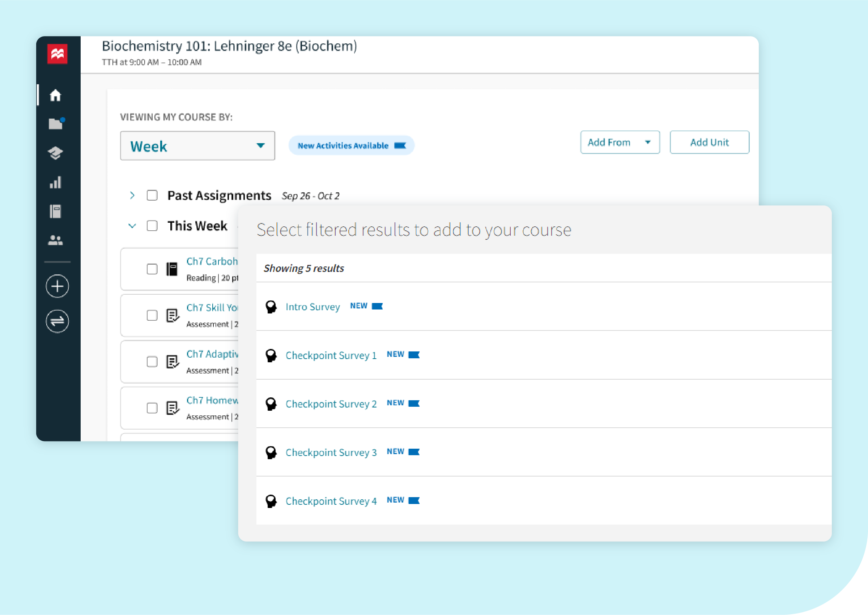Click the circled plus icon
This screenshot has height=615, width=868.
tap(57, 286)
